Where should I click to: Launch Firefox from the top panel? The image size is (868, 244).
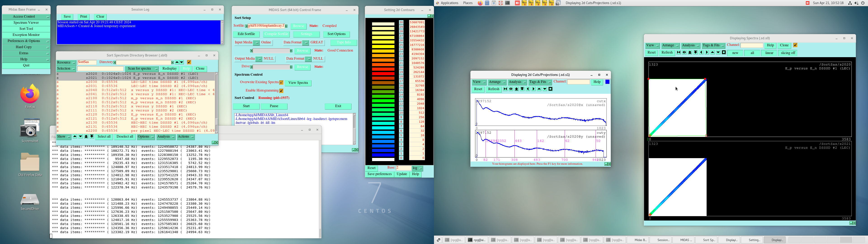pyautogui.click(x=480, y=3)
